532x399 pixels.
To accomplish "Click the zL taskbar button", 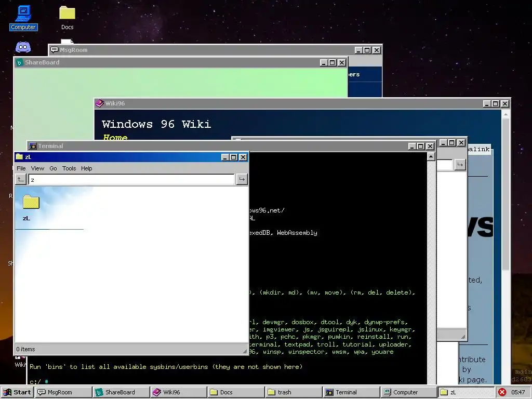I will (x=467, y=392).
